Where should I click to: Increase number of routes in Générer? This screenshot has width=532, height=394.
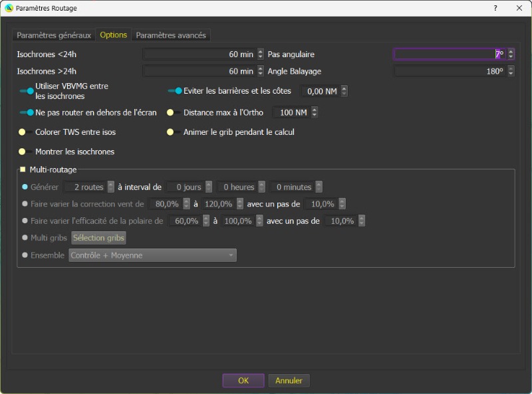click(111, 184)
